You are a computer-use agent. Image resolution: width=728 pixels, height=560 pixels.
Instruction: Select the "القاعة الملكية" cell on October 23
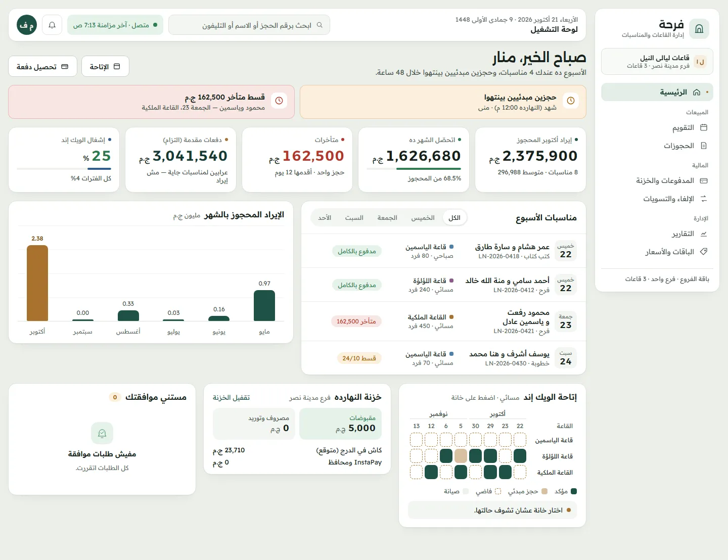tap(505, 472)
